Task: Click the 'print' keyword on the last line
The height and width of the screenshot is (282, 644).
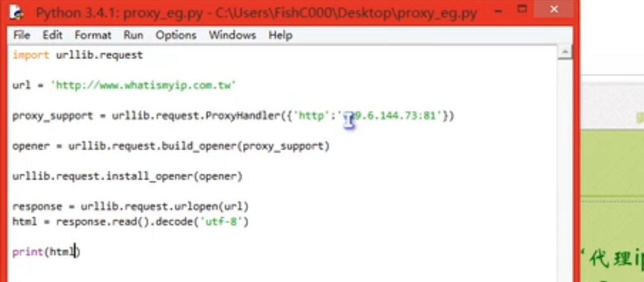Action: click(28, 252)
